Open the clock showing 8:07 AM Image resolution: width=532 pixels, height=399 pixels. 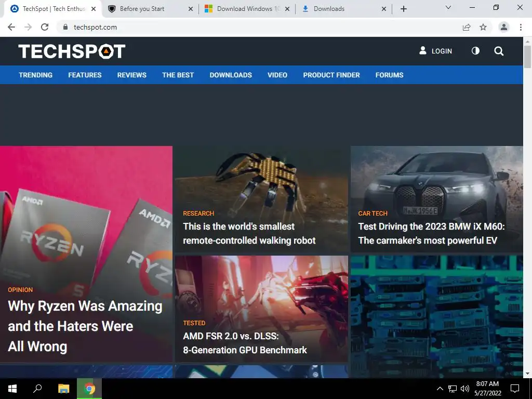(487, 389)
